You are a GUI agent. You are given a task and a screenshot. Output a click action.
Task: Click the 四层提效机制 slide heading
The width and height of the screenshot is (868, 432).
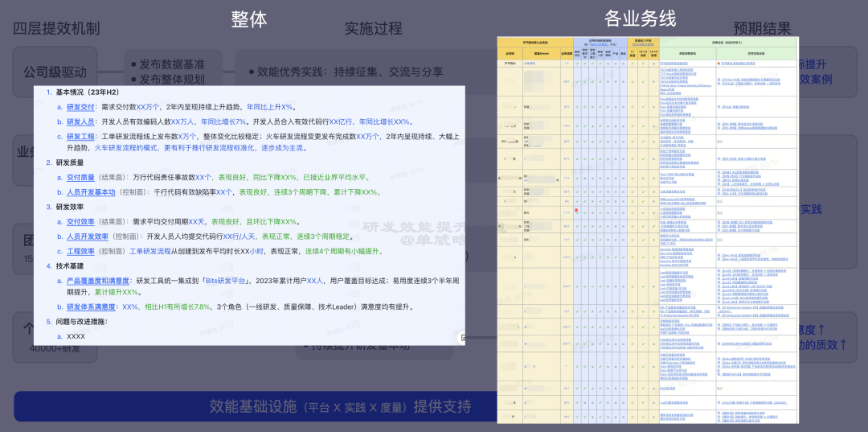pyautogui.click(x=56, y=29)
